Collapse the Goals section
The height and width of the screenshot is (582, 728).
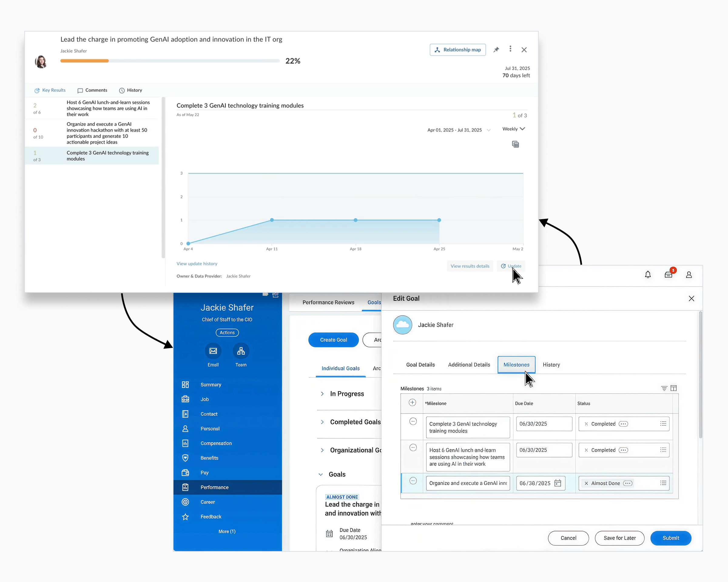pyautogui.click(x=320, y=474)
